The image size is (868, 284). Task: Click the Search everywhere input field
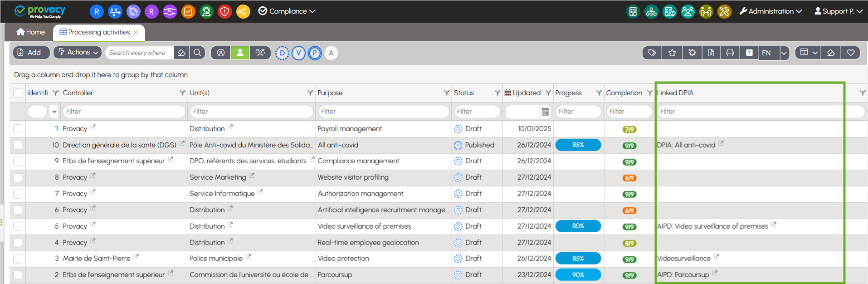[139, 53]
